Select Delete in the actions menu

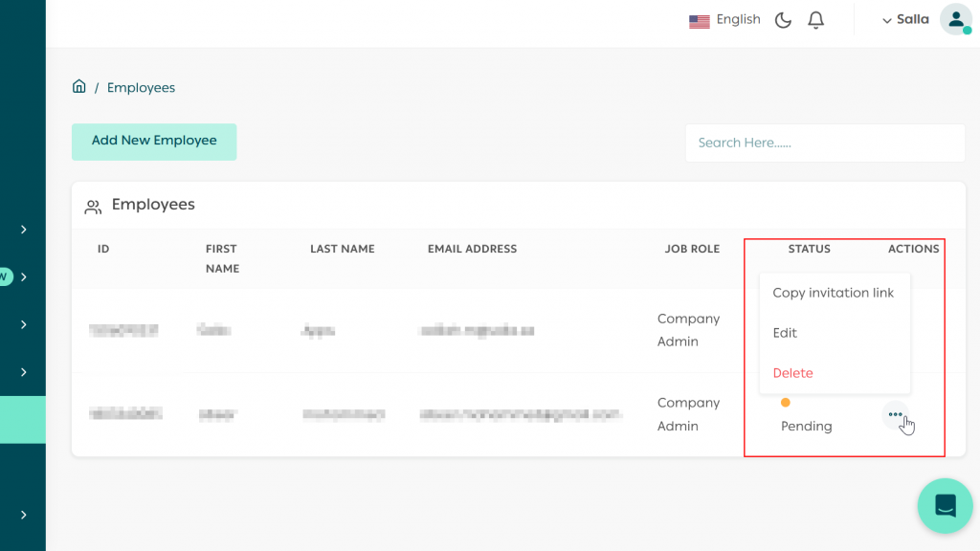[x=792, y=373]
